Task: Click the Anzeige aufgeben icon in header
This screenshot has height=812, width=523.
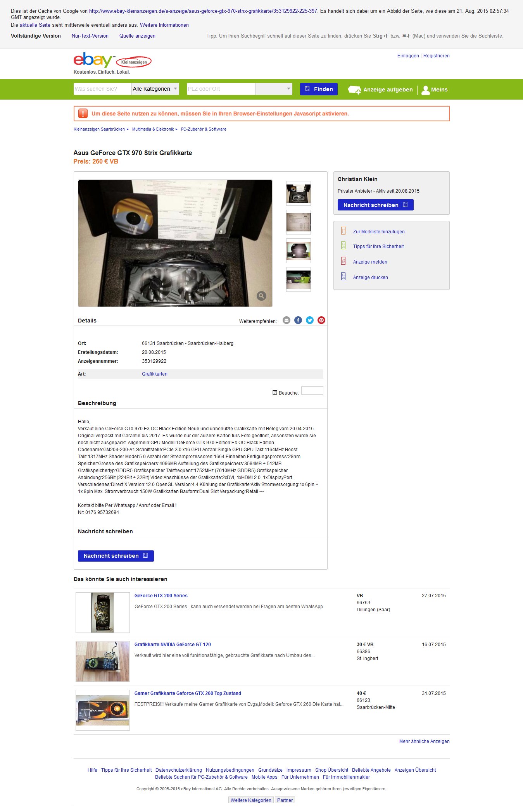Action: tap(354, 90)
